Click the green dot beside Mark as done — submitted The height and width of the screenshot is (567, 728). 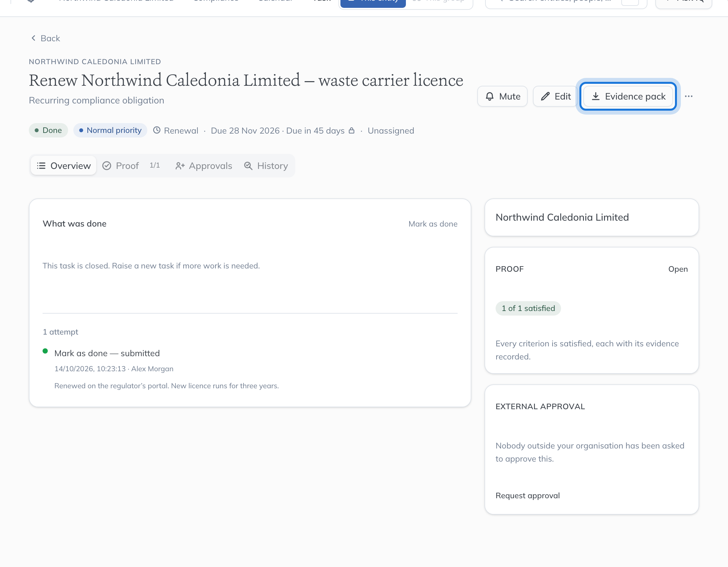coord(45,351)
